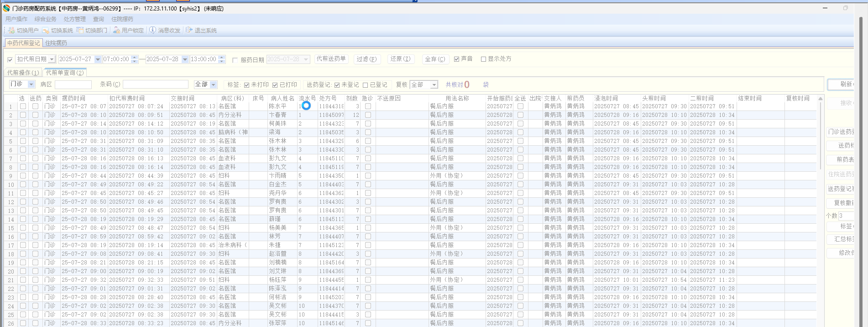Image resolution: width=868 pixels, height=327 pixels.
Task: Focus the 条码(C) input field
Action: coord(156,84)
